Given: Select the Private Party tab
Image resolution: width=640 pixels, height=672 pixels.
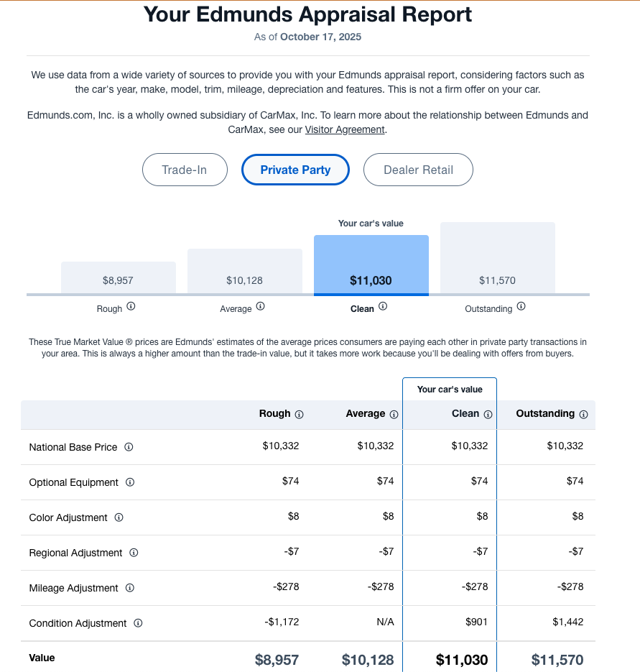Looking at the screenshot, I should (x=295, y=170).
